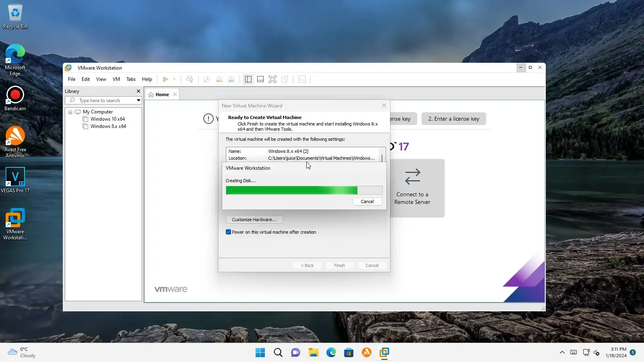
Task: Click the Creating Disk progress bar
Action: coord(304,190)
